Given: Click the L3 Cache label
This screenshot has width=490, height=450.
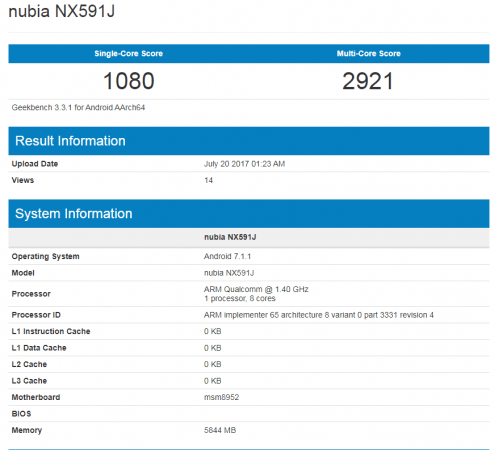Looking at the screenshot, I should pyautogui.click(x=29, y=381).
